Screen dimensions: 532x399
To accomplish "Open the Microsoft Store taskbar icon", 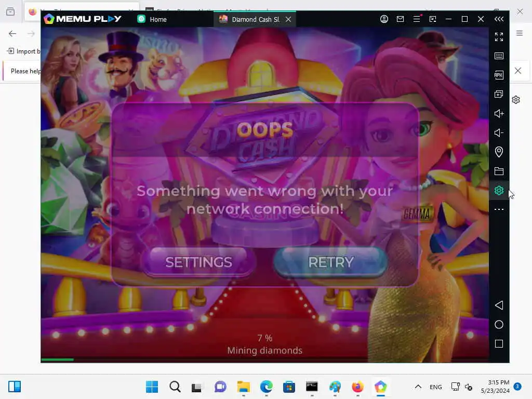I will pos(289,387).
